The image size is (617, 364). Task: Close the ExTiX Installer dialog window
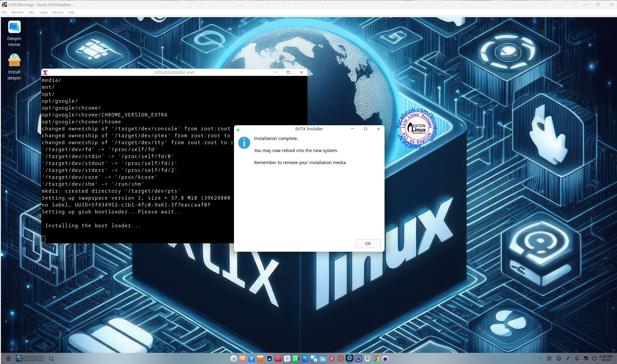tap(379, 129)
